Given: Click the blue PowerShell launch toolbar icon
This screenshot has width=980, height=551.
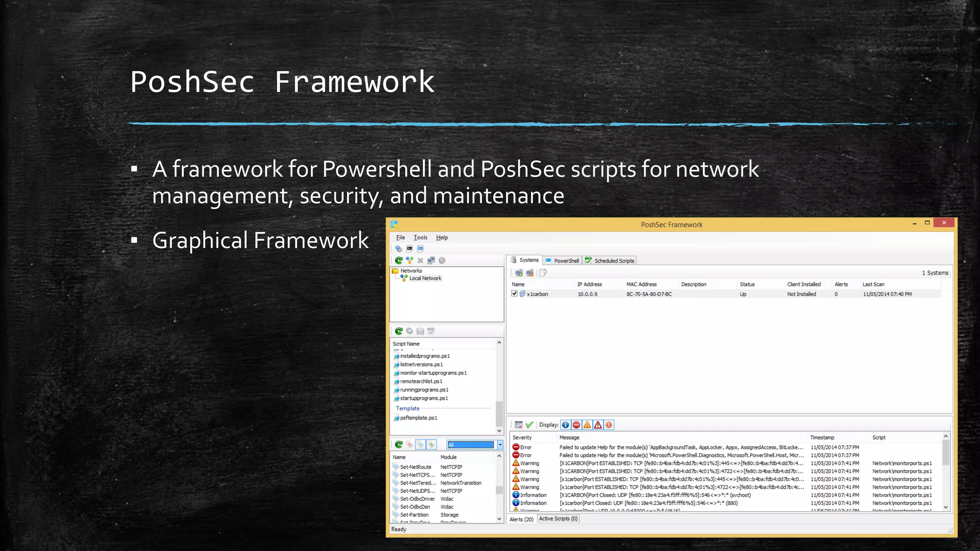Looking at the screenshot, I should (420, 248).
